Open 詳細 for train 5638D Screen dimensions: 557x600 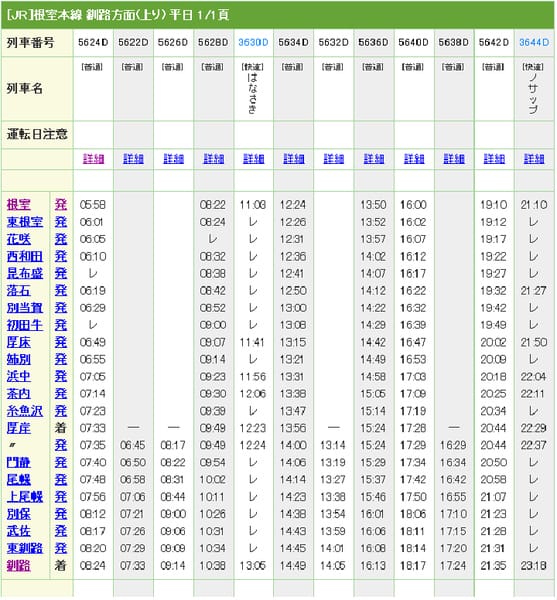pos(454,159)
